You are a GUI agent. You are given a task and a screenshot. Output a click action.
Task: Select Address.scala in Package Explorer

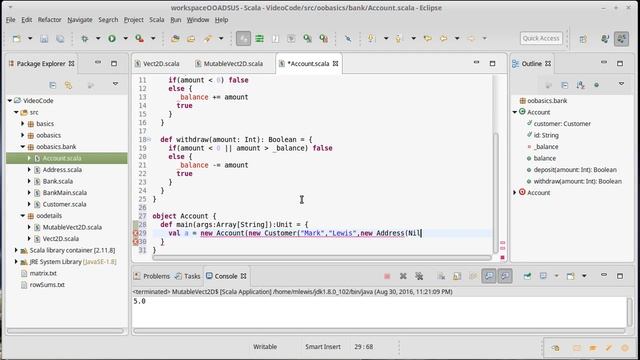click(x=62, y=170)
